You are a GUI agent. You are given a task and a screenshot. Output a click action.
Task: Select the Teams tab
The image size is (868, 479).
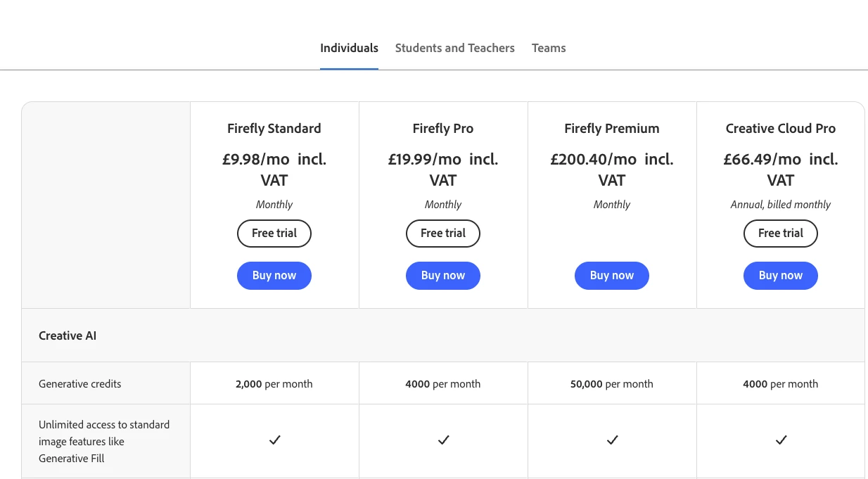(549, 48)
